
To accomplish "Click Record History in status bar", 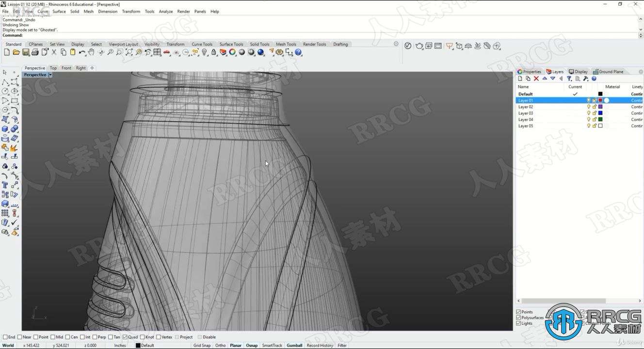I will [320, 345].
